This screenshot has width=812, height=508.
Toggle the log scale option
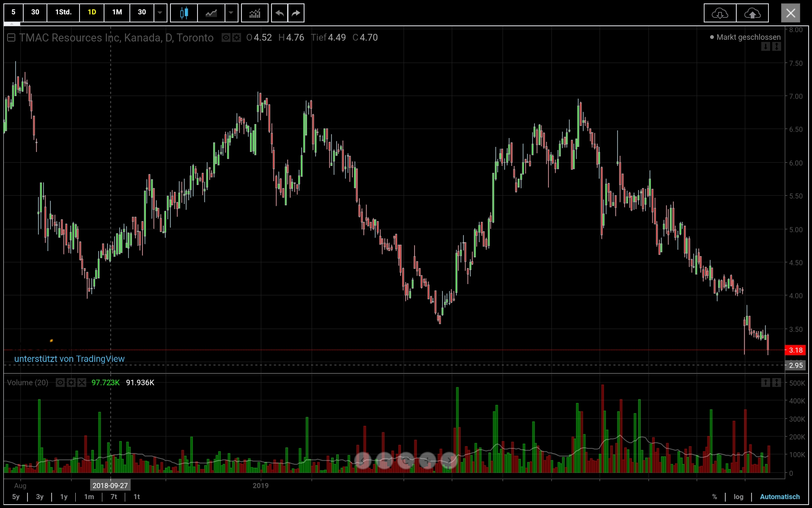(x=738, y=497)
